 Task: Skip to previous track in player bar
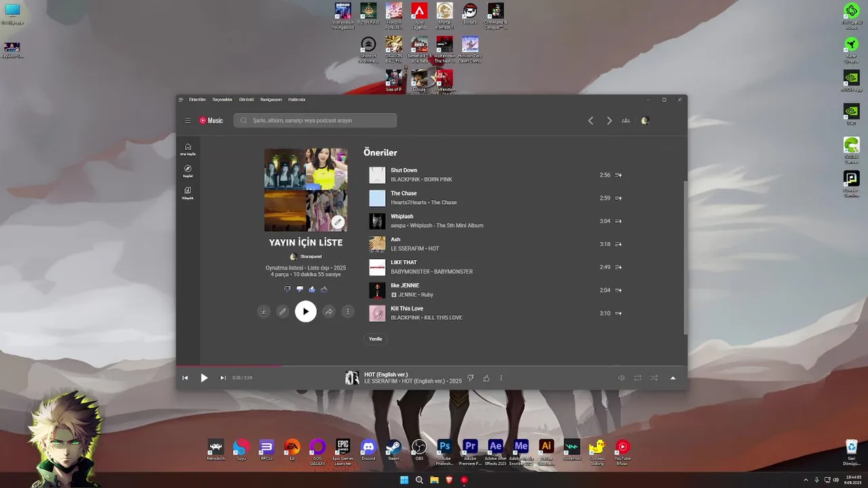tap(185, 378)
